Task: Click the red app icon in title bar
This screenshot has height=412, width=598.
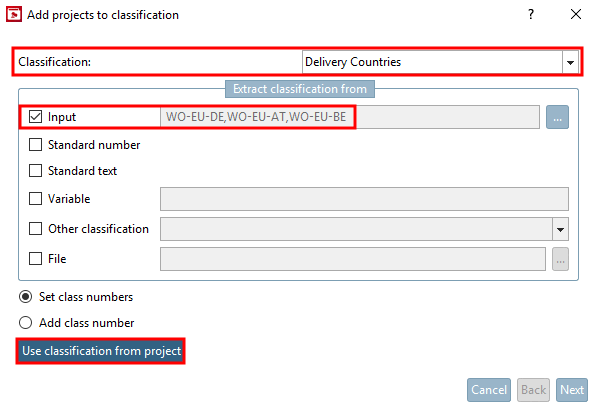Action: click(14, 14)
